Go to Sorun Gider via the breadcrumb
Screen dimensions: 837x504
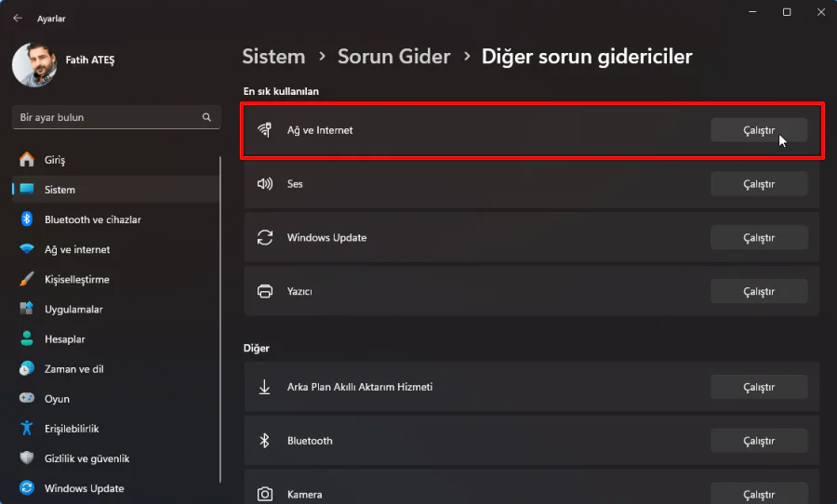pos(394,57)
